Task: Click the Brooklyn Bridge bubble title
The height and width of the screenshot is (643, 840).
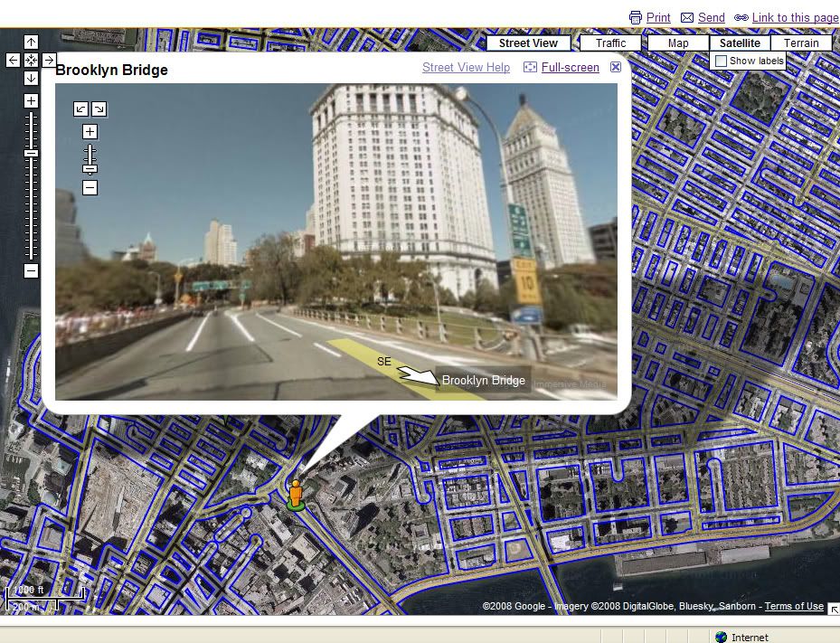Action: pyautogui.click(x=111, y=71)
